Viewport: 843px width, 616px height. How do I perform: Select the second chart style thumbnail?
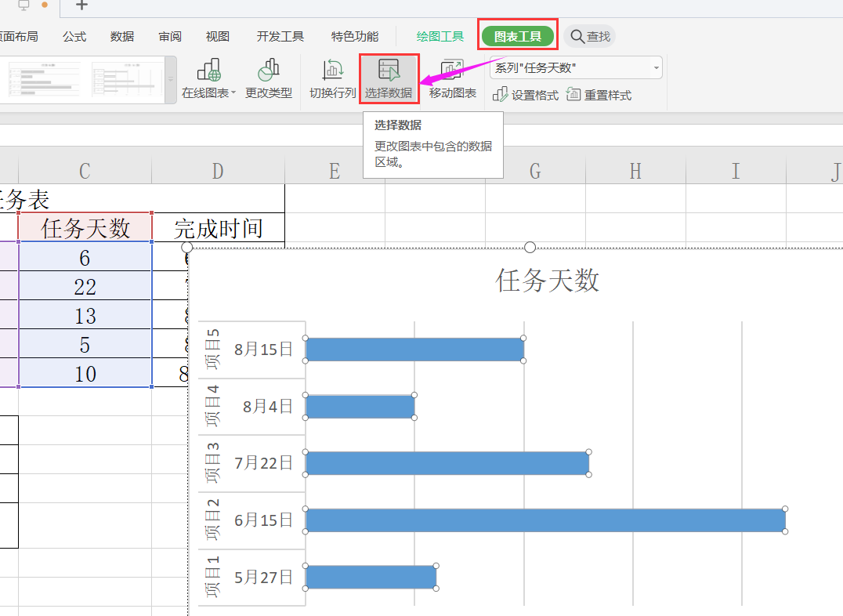click(127, 80)
